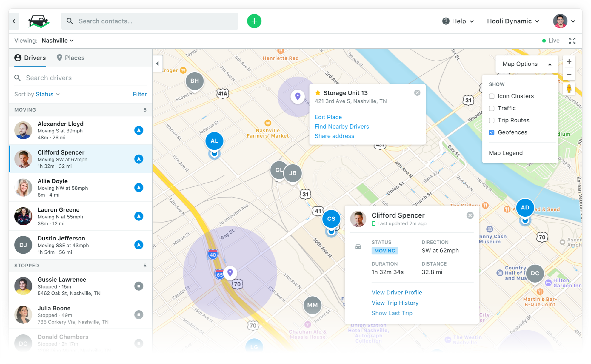Switch to the Places tab
The image size is (591, 364).
(71, 58)
